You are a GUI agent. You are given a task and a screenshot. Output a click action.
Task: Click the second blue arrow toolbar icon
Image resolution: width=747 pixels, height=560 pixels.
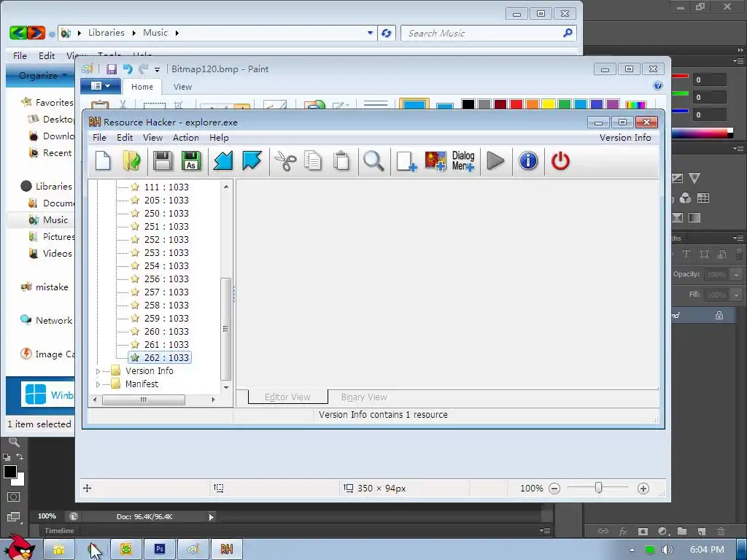[x=252, y=161]
